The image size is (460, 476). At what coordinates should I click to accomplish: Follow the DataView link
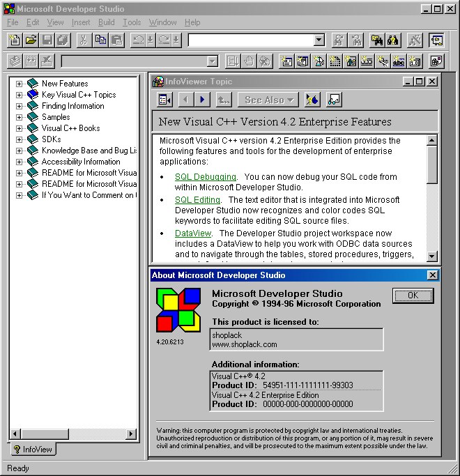pos(193,233)
